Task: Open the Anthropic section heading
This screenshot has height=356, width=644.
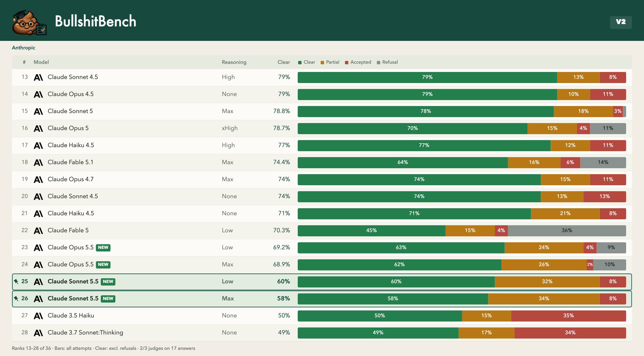Action: (24, 48)
